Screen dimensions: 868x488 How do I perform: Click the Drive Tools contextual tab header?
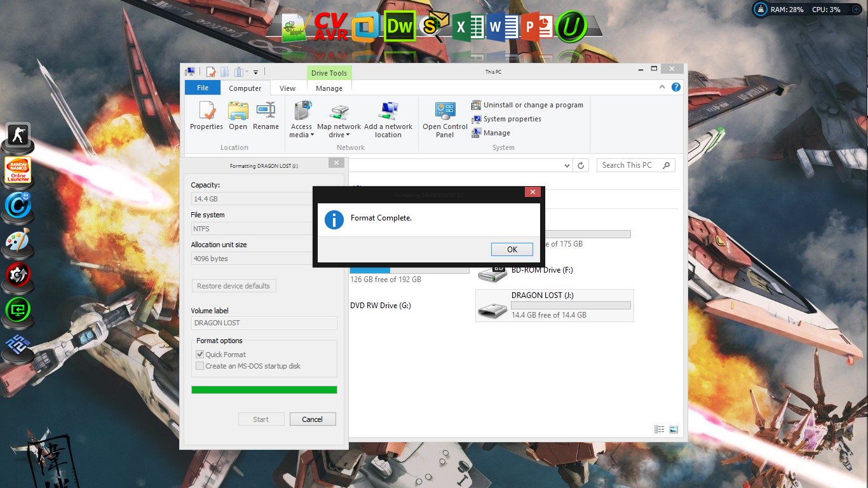coord(329,73)
